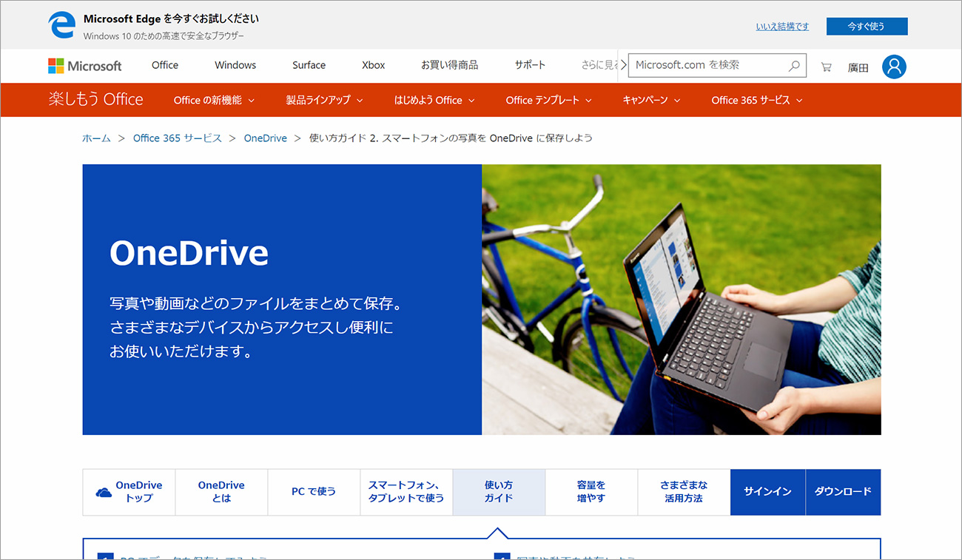Click the OneDrive hero heading
Image resolution: width=962 pixels, height=560 pixels.
tap(189, 254)
